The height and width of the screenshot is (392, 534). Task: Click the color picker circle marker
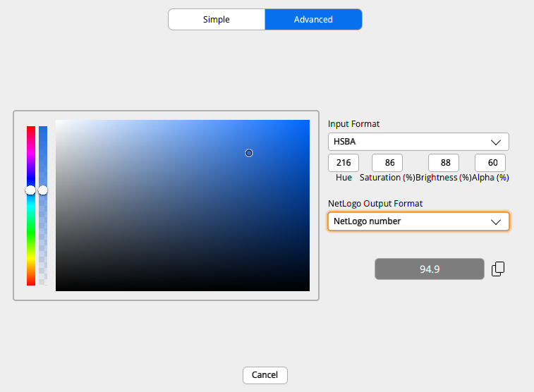point(249,153)
